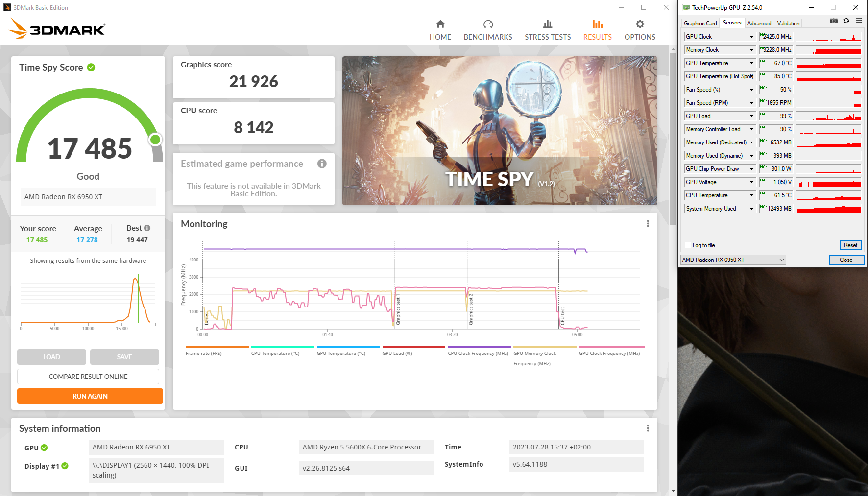
Task: Expand the Fan Speed (%) sensor dropdown
Action: tap(751, 90)
